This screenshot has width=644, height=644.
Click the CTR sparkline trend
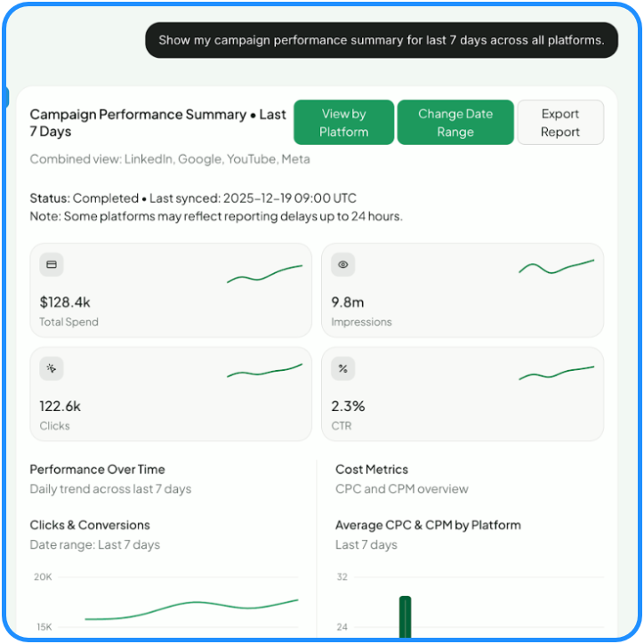pyautogui.click(x=556, y=372)
